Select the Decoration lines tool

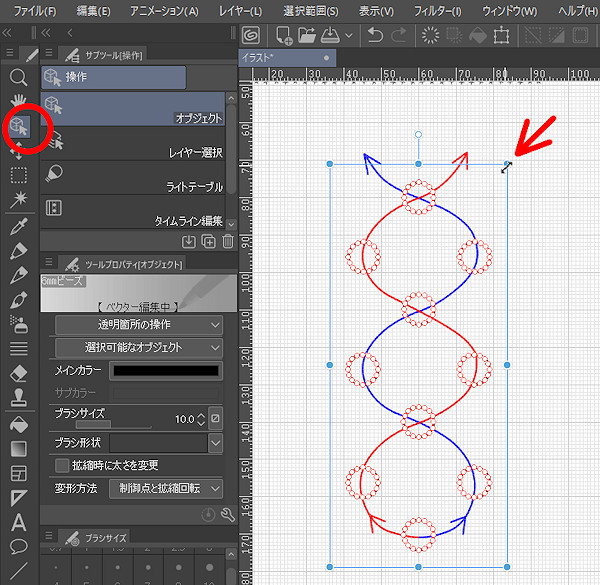18,349
